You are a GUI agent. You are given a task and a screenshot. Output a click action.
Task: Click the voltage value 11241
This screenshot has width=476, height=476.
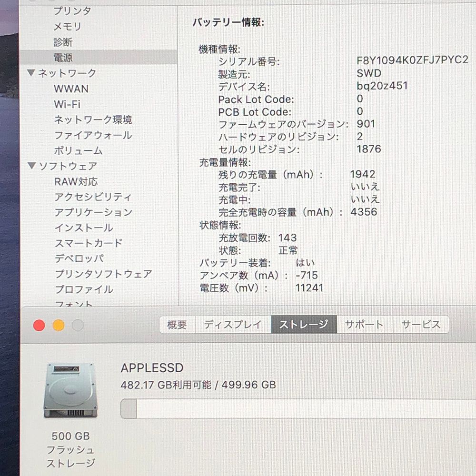tap(309, 288)
